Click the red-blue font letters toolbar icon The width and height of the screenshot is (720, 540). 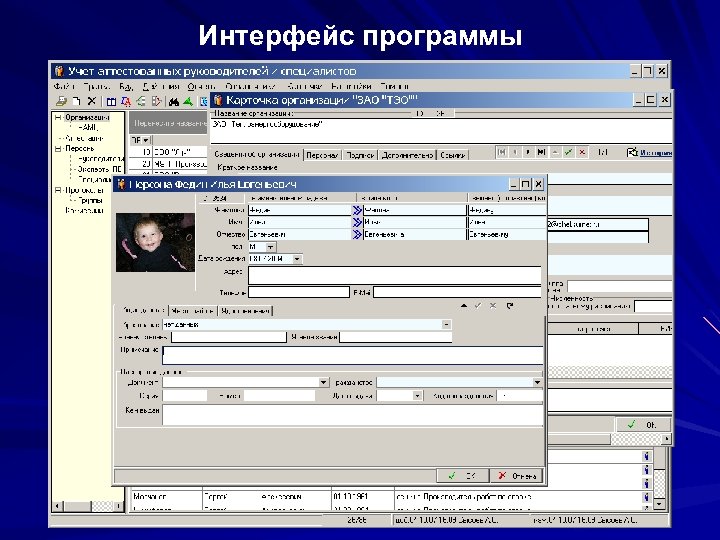[x=126, y=101]
